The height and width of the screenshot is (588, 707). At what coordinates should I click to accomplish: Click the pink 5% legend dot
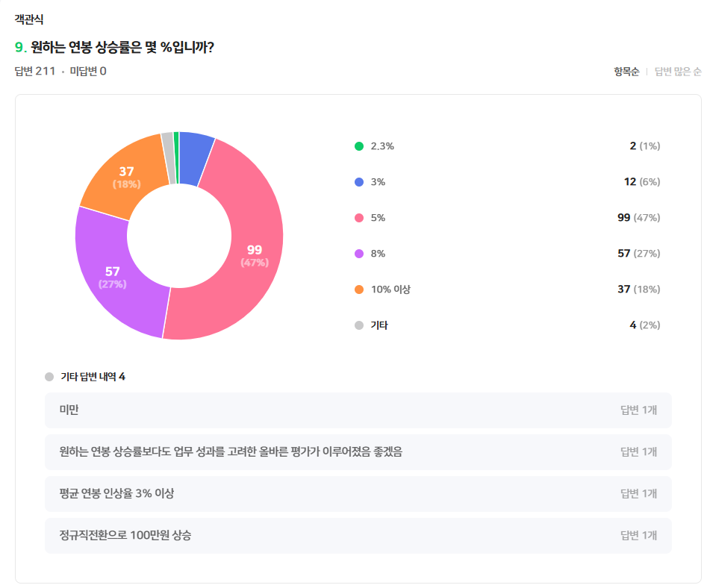359,218
